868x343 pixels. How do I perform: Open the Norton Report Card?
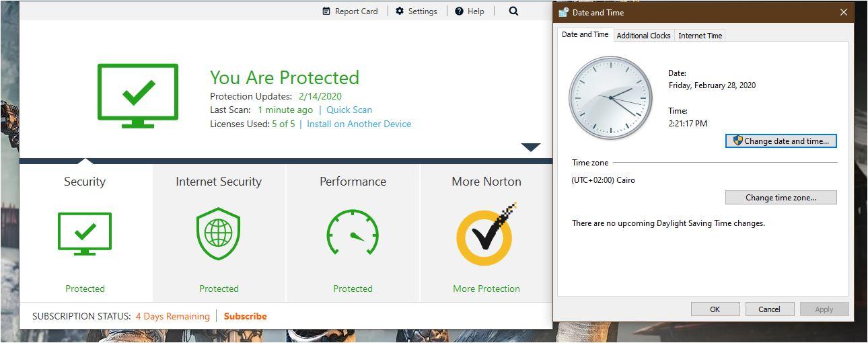coord(350,11)
